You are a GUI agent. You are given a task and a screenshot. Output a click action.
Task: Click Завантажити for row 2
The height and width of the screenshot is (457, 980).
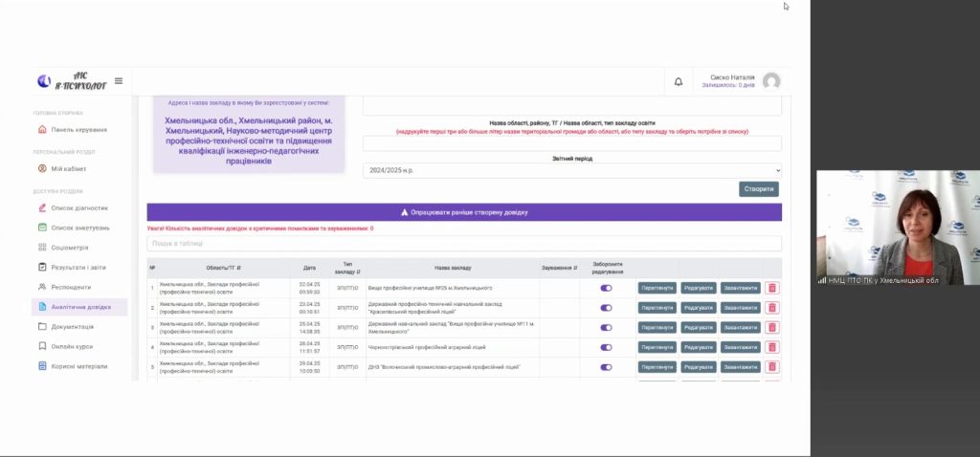[741, 308]
